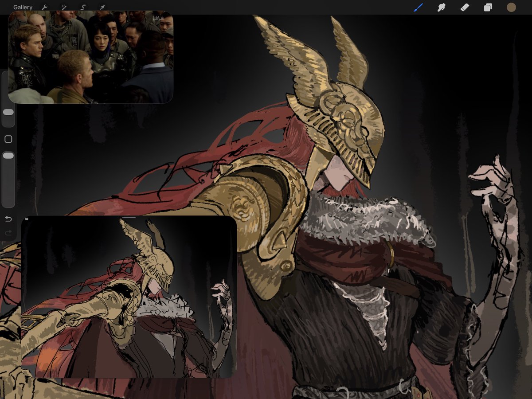The width and height of the screenshot is (532, 399).
Task: Tap the square modify button on sidebar
Action: [8, 139]
